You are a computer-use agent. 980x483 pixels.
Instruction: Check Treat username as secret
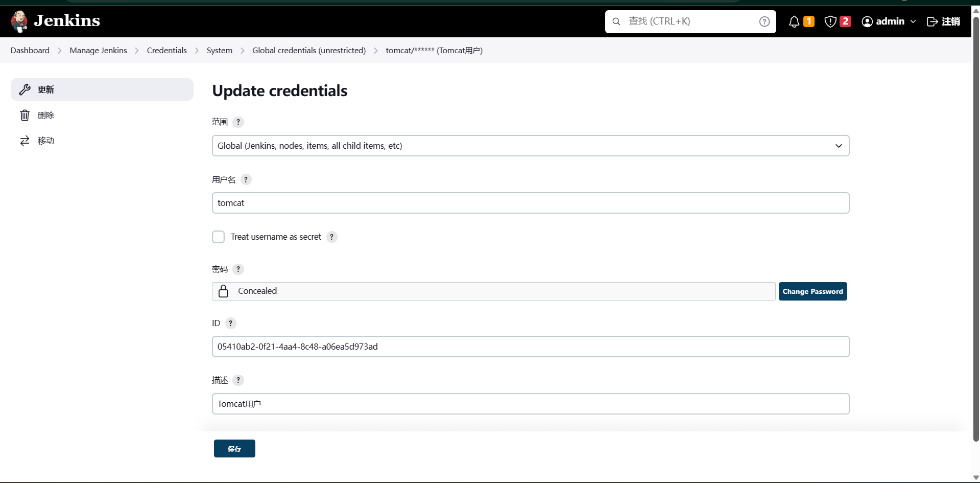[x=218, y=237]
